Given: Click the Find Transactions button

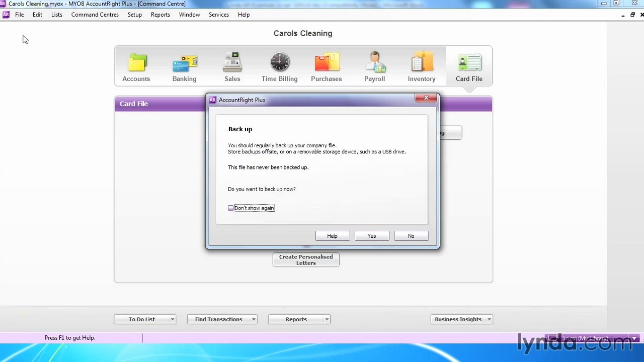Looking at the screenshot, I should tap(219, 319).
